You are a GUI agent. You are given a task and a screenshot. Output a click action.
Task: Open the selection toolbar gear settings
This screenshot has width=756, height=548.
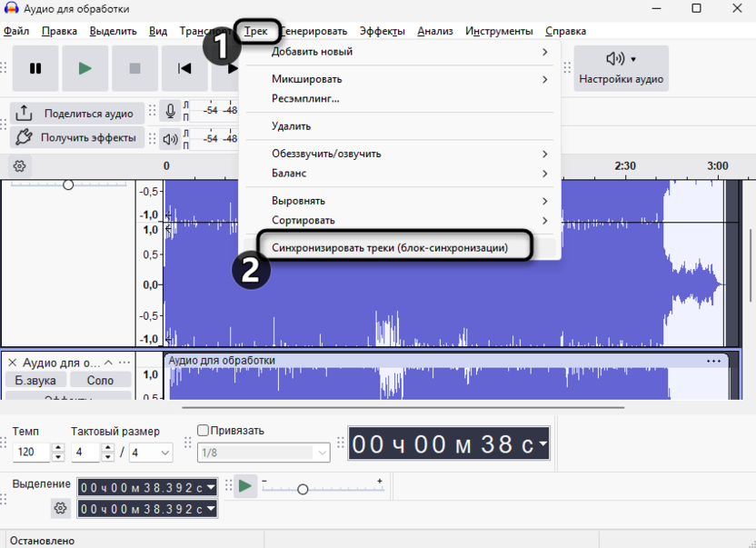(61, 508)
